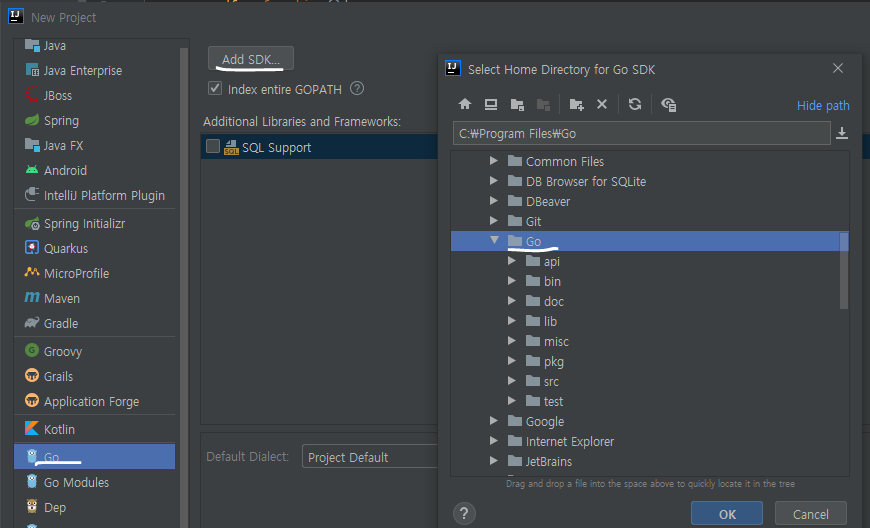The height and width of the screenshot is (528, 870).
Task: Click Add SDK button
Action: coord(251,59)
